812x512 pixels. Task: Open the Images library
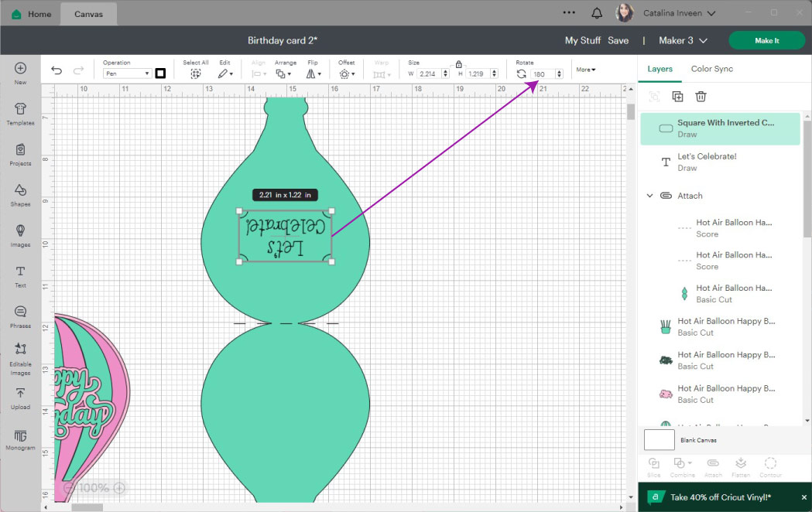(x=20, y=235)
